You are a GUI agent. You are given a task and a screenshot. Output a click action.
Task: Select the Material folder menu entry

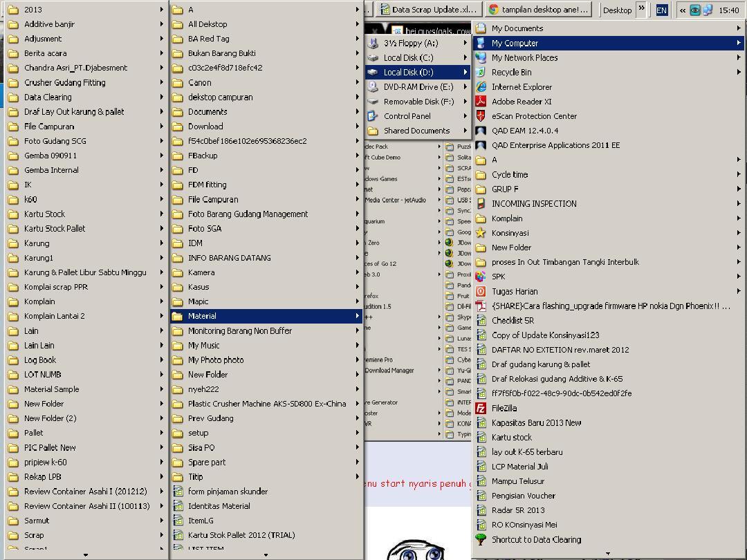[x=267, y=316]
